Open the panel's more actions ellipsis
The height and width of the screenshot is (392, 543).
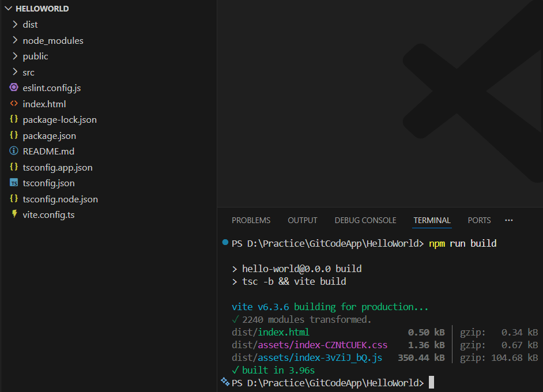[x=508, y=220]
